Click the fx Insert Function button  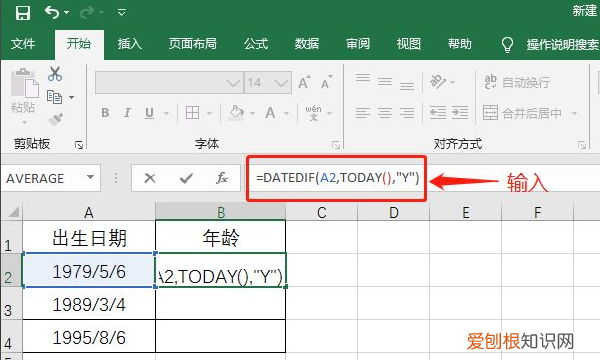click(222, 178)
